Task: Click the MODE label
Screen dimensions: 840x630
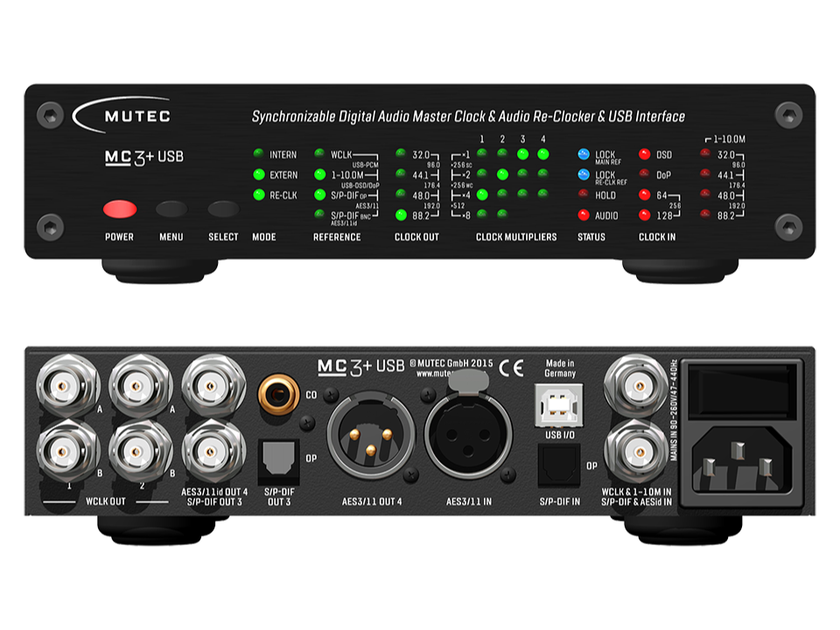Action: click(264, 237)
